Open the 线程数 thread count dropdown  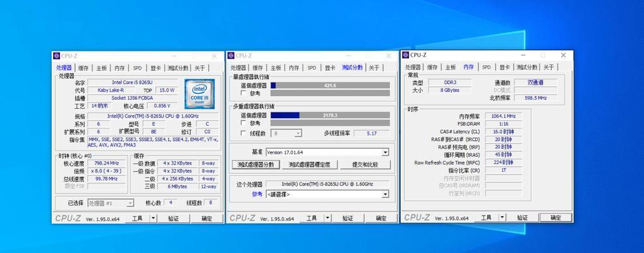286,133
